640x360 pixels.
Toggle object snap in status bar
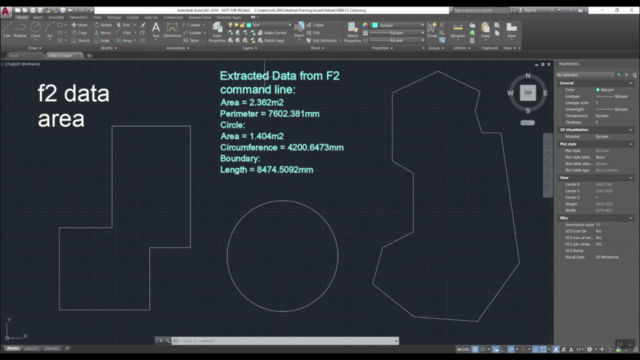(543, 349)
